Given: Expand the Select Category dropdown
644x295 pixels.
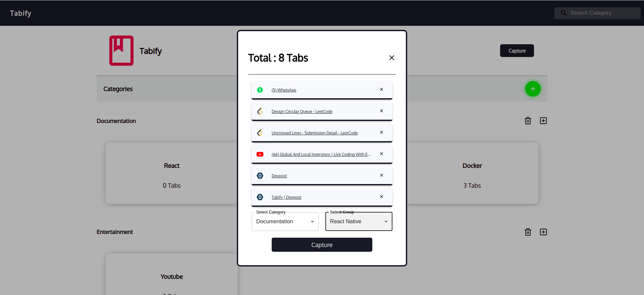Looking at the screenshot, I should [285, 222].
